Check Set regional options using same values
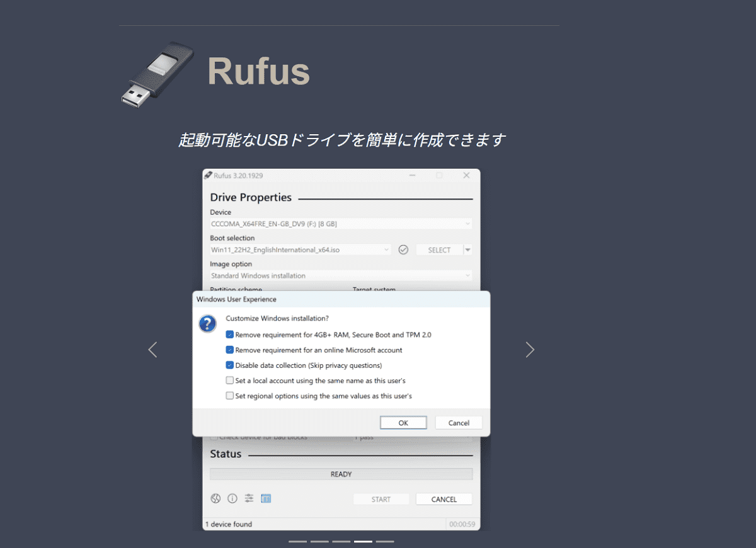The image size is (756, 548). point(230,396)
